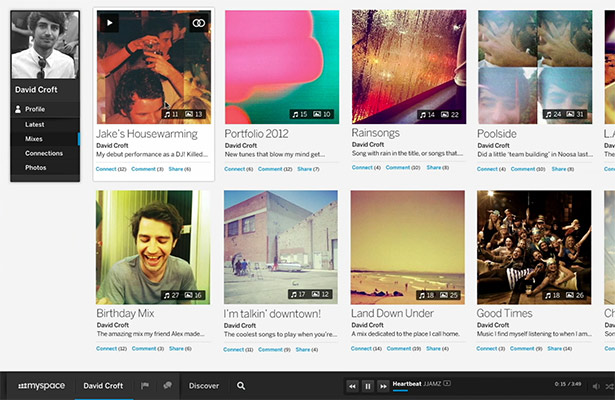Open the David Croft tab in bottom bar
615x400 pixels.
tap(103, 386)
